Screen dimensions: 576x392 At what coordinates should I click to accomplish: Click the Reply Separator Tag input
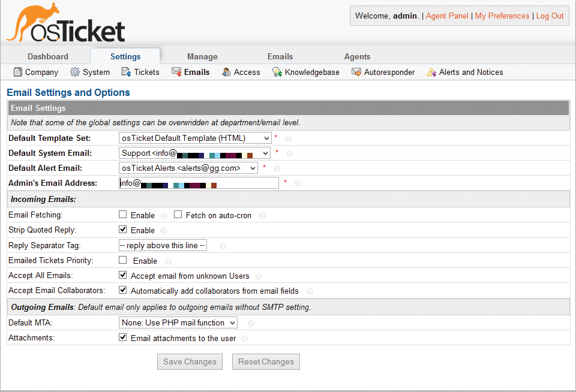tap(163, 245)
